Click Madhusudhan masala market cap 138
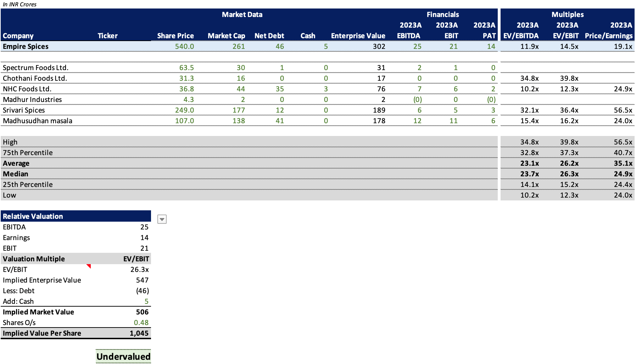 click(x=239, y=121)
